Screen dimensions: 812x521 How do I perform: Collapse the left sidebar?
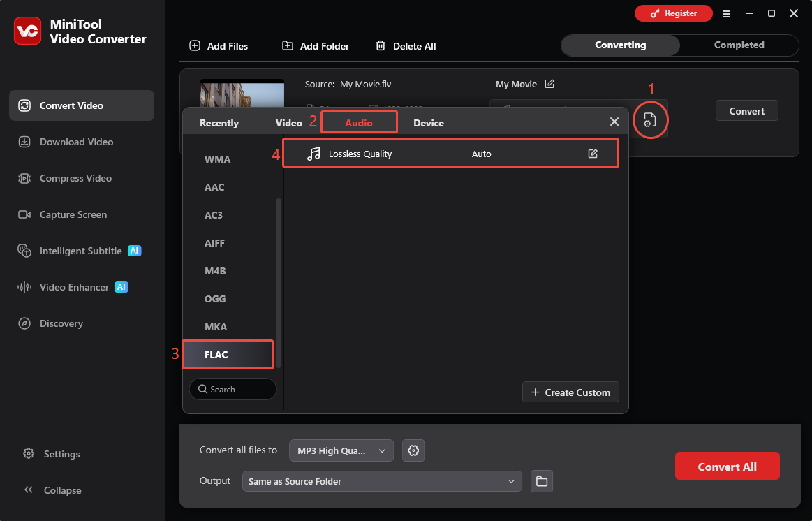52,490
